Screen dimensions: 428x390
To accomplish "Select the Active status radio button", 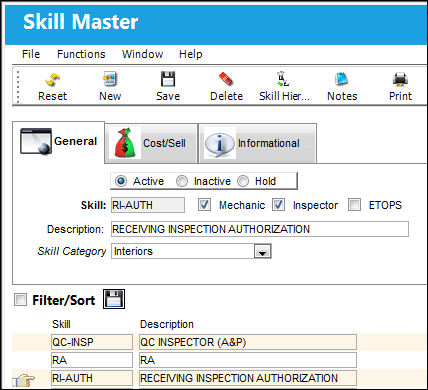I will [121, 181].
